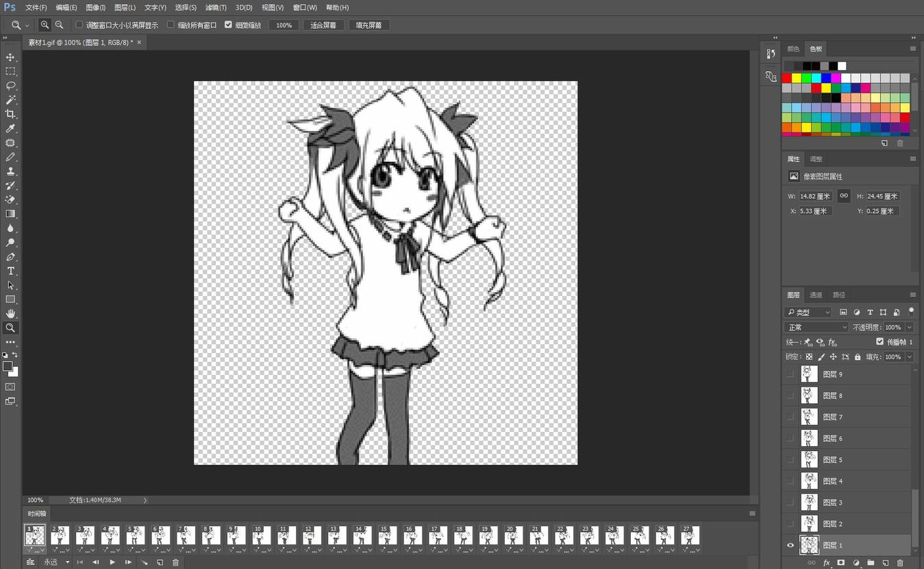Viewport: 924px width, 569px height.
Task: Select the Horizontal Type tool
Action: [10, 271]
